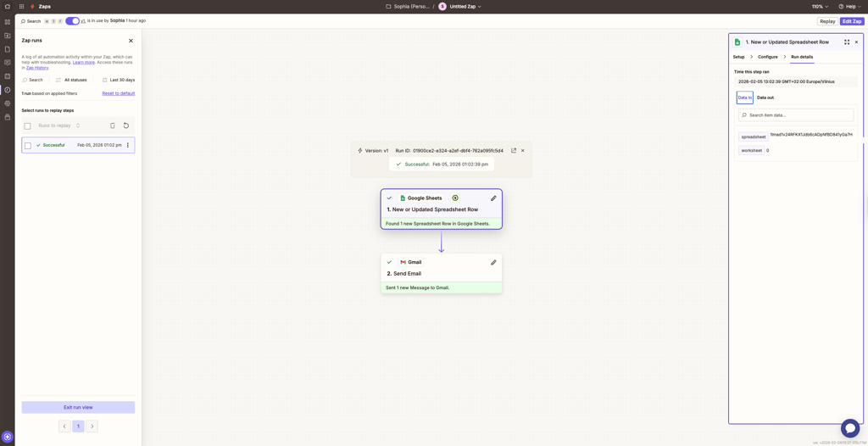Screen dimensions: 868x446
Task: Click the Search runs field in Zap runs
Action: (x=32, y=80)
